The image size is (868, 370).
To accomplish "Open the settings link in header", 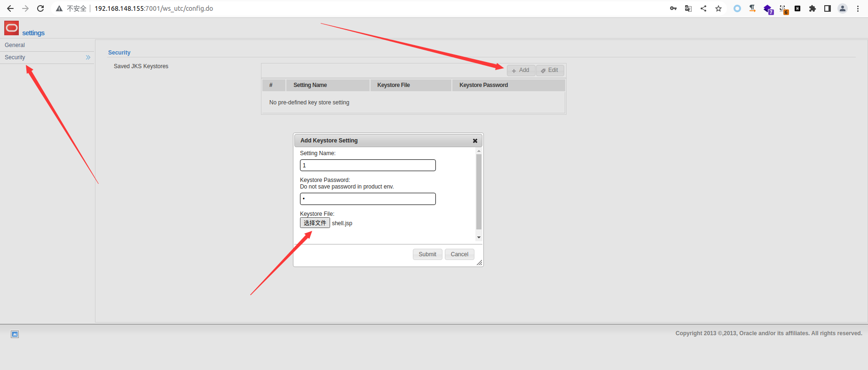I will point(33,33).
